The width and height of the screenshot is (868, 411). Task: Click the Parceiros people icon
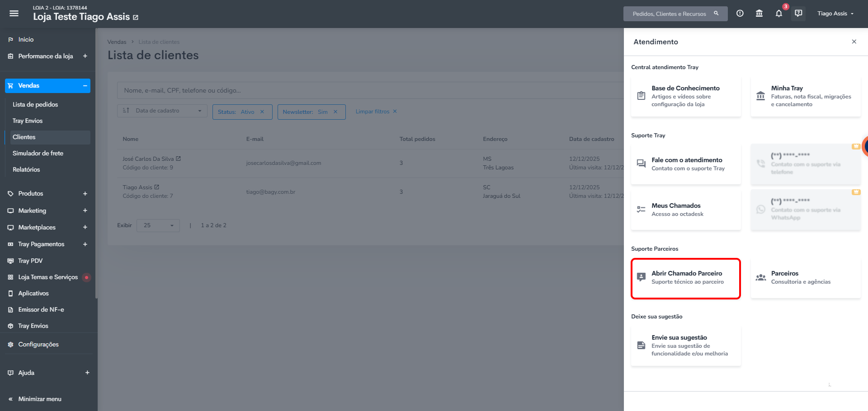tap(761, 277)
